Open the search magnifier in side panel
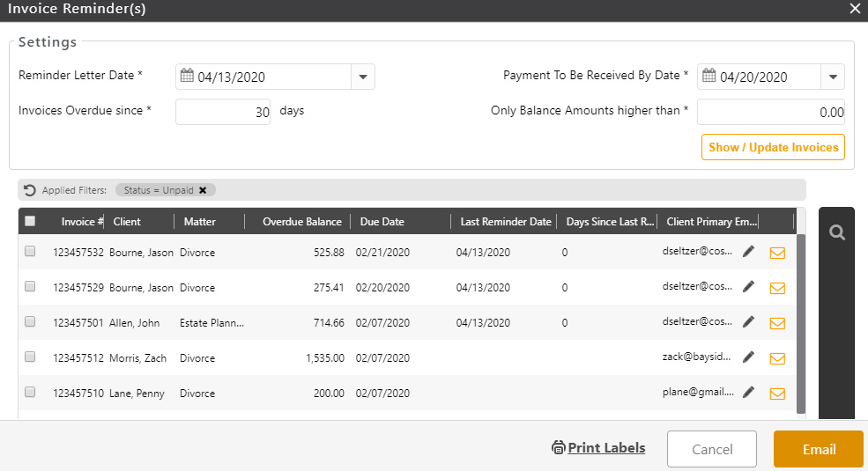This screenshot has width=868, height=471. (837, 233)
